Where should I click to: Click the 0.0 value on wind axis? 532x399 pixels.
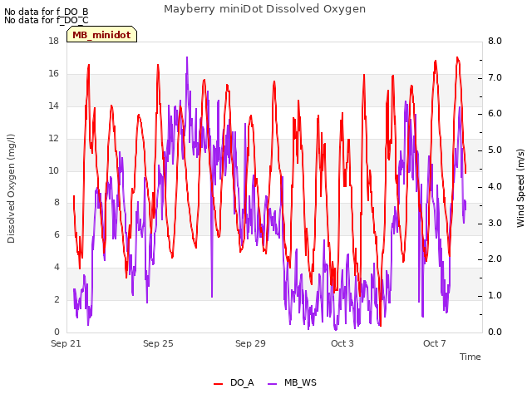coord(495,332)
